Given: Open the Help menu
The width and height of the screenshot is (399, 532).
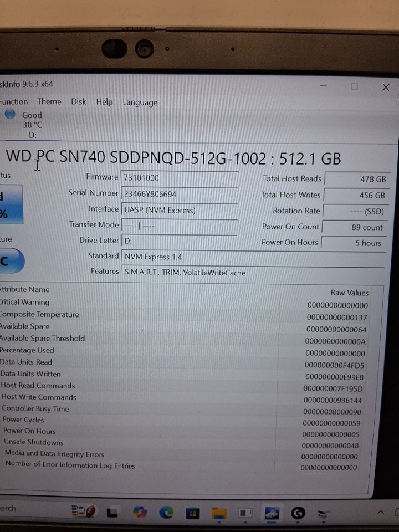Looking at the screenshot, I should point(104,102).
